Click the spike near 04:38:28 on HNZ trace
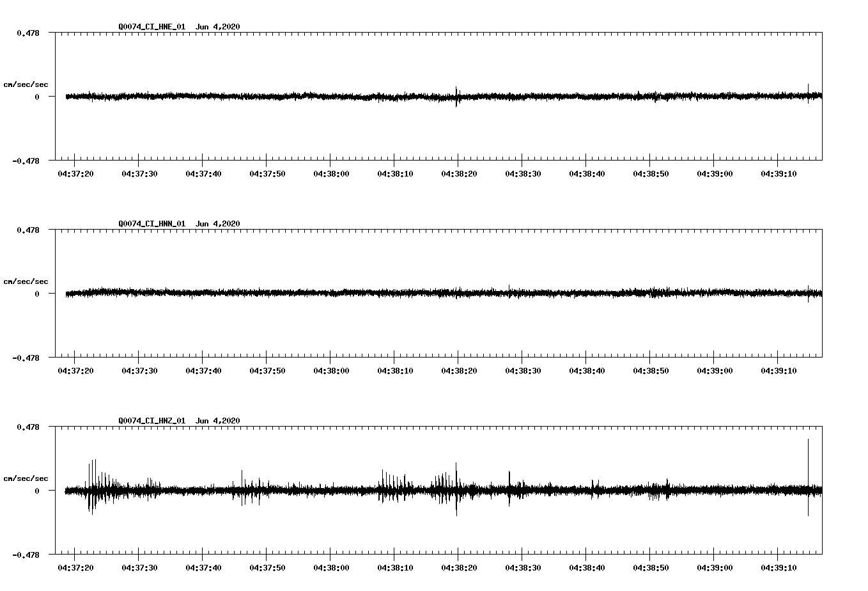The height and width of the screenshot is (591, 868). click(x=509, y=489)
